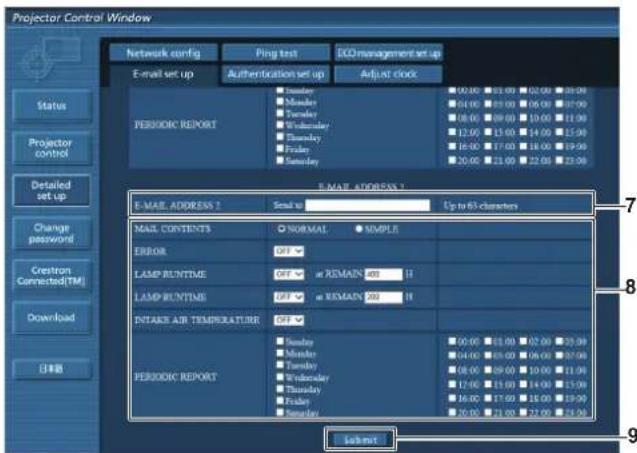Viewport: 637px width, 453px height.
Task: Check 14:00 in upper periodic report
Action: (524, 132)
